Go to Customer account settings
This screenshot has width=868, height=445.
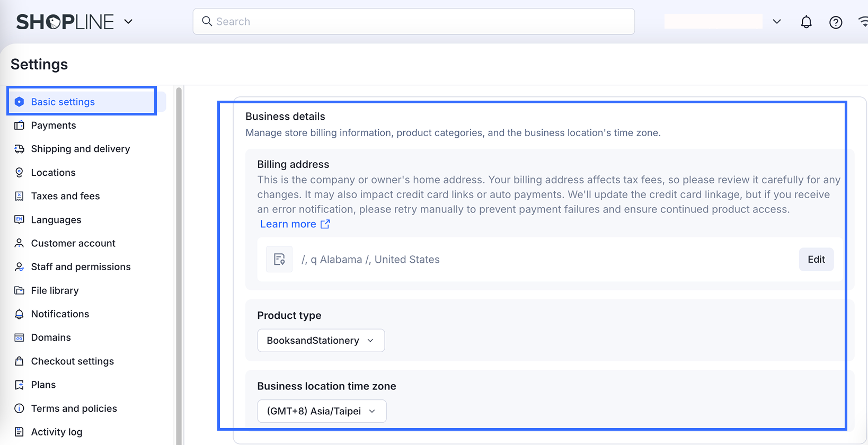pyautogui.click(x=73, y=243)
